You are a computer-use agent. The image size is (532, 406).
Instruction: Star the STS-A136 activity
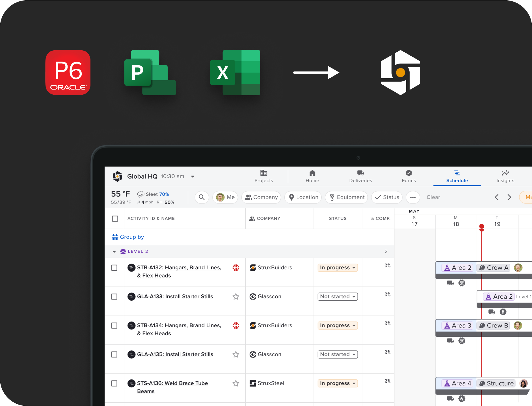click(236, 383)
